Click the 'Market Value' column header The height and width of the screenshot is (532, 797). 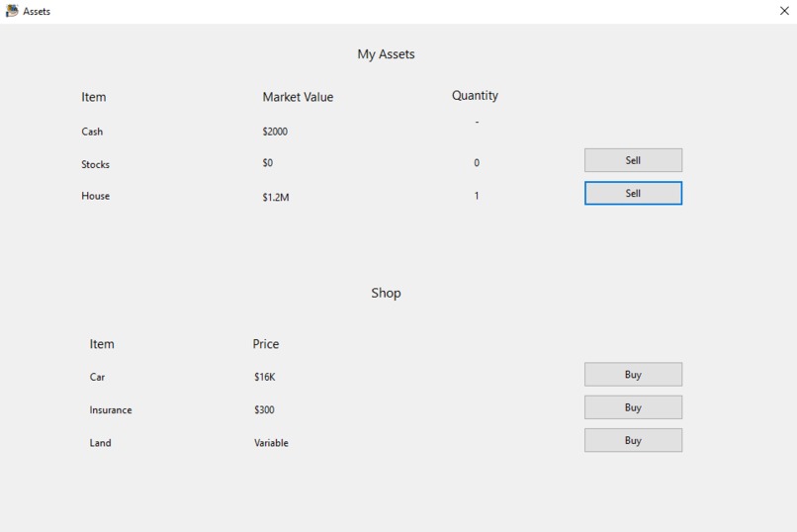click(x=298, y=97)
